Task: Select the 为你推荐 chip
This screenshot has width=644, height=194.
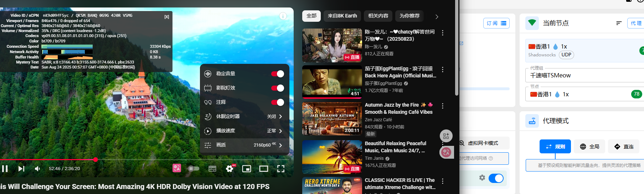Action: 409,16
